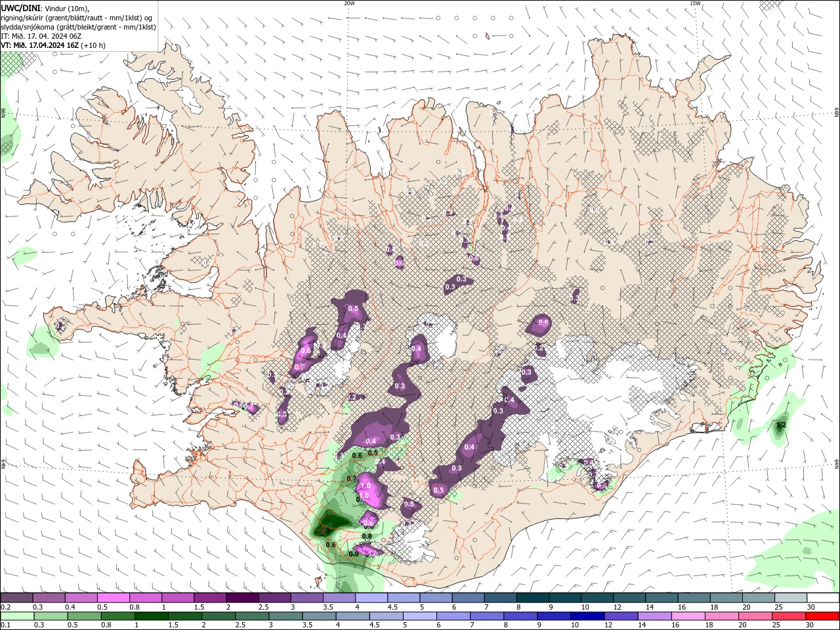This screenshot has height=630, width=840.
Task: Click the '20W' longitude label
Action: pyautogui.click(x=349, y=3)
